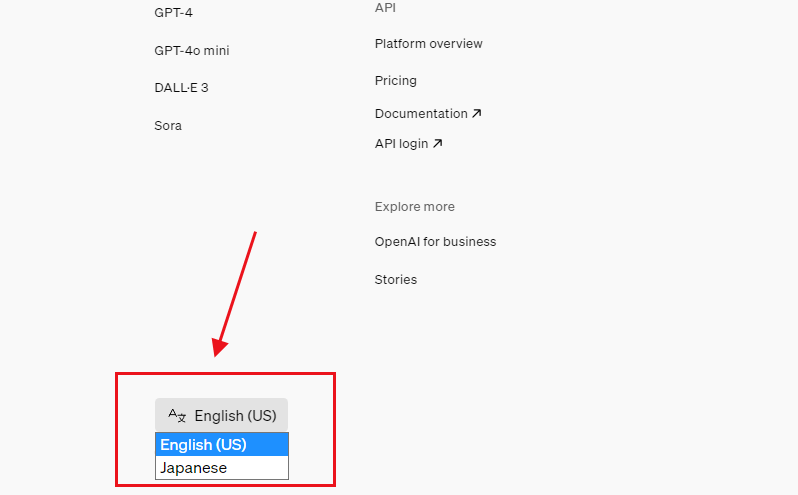Open the DALL·E 3 link

pyautogui.click(x=181, y=88)
